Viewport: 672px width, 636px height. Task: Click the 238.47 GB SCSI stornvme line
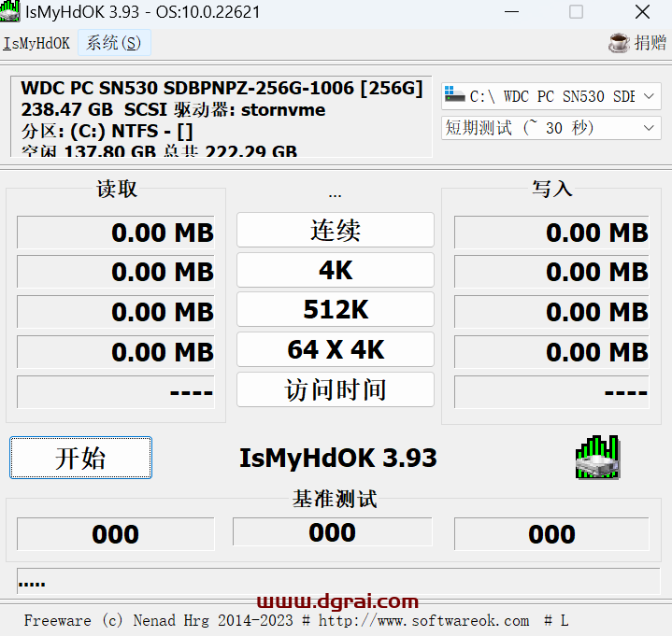click(173, 109)
